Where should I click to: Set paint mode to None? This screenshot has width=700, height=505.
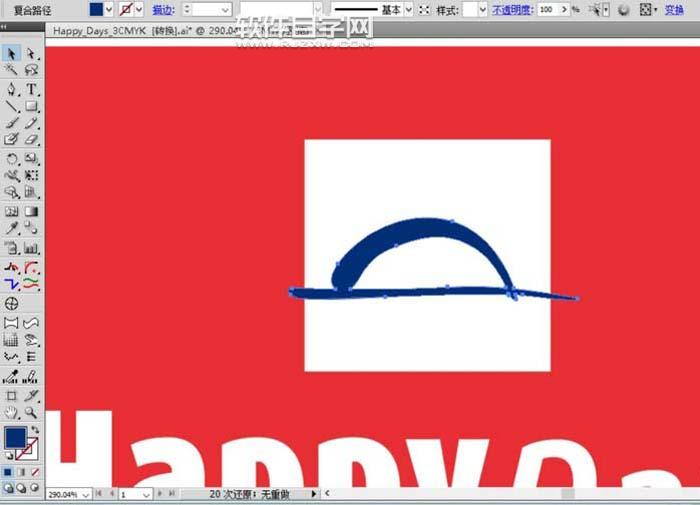(x=35, y=472)
